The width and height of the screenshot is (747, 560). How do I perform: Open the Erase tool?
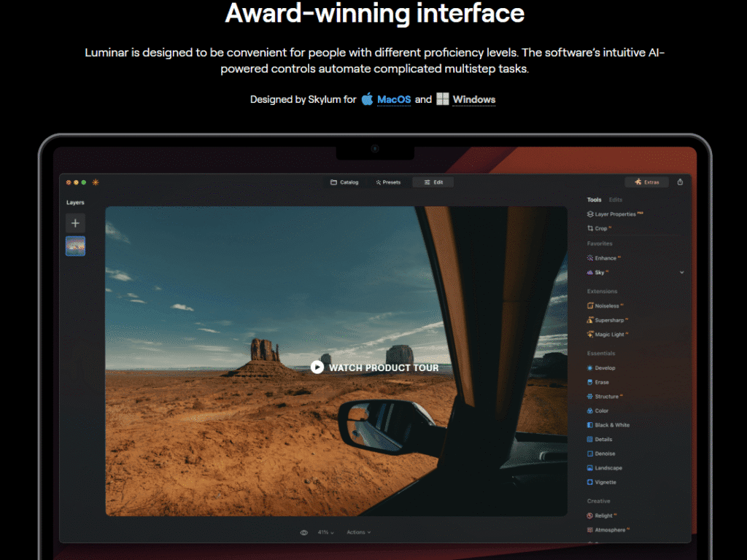coord(598,382)
